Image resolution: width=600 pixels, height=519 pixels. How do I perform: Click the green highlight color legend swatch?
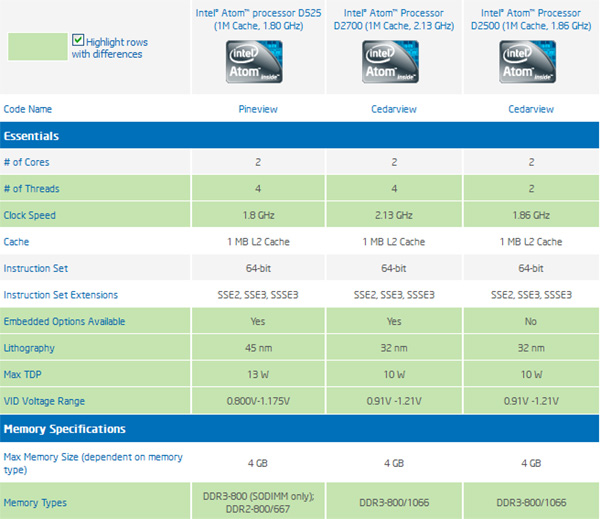(38, 46)
